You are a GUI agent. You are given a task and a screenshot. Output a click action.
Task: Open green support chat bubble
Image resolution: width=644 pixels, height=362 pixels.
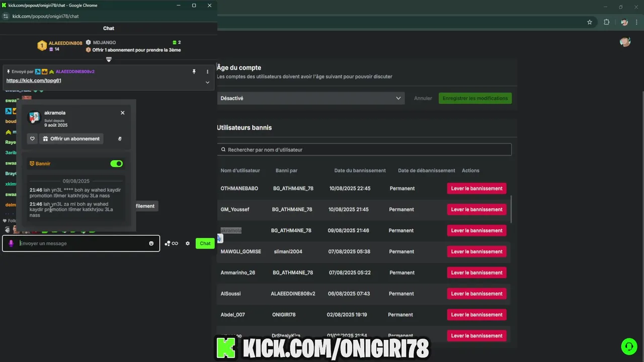(x=628, y=346)
